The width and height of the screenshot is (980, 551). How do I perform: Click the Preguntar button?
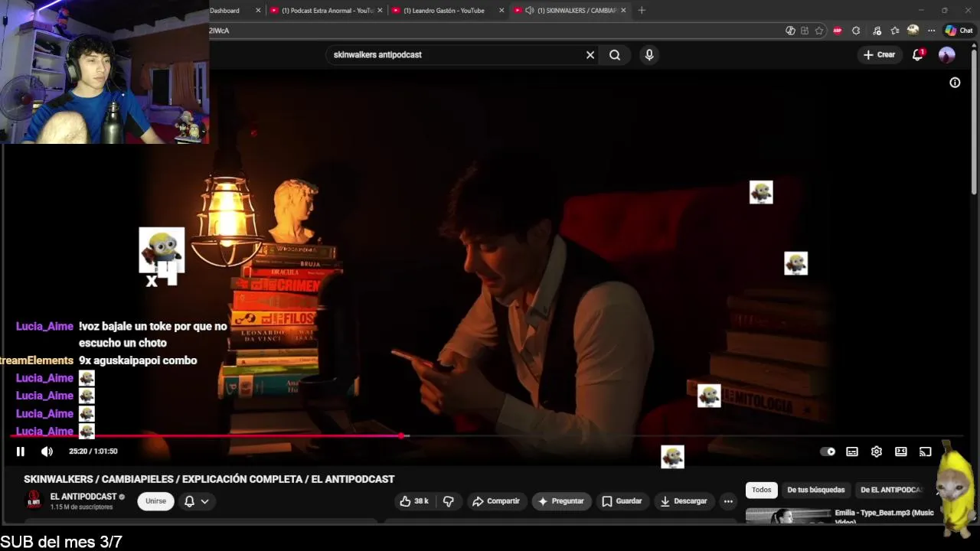tap(561, 501)
